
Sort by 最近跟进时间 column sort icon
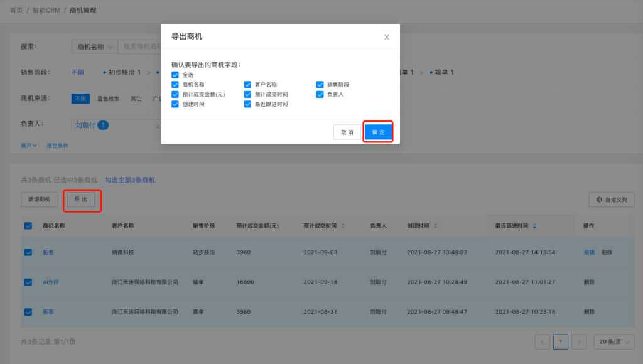[534, 226]
